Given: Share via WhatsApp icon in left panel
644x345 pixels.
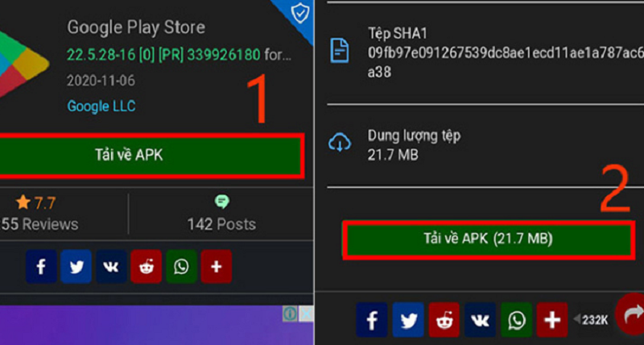Looking at the screenshot, I should pyautogui.click(x=182, y=267).
